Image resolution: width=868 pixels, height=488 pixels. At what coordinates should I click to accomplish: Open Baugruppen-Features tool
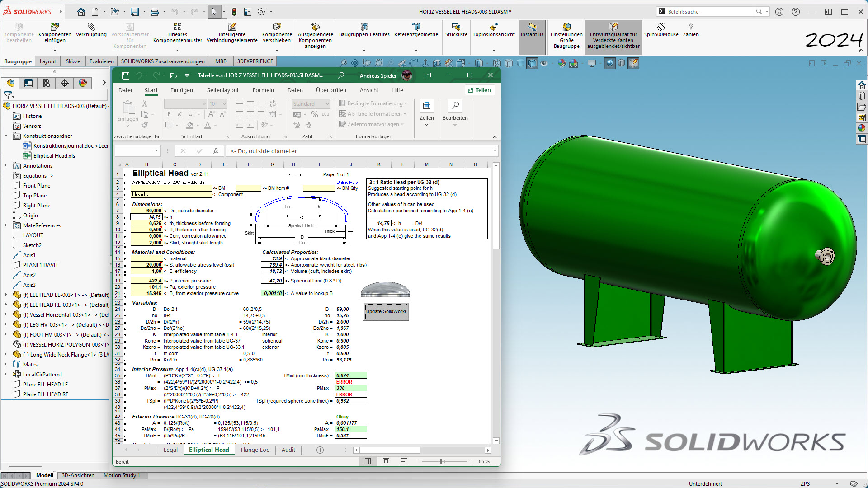click(x=364, y=30)
